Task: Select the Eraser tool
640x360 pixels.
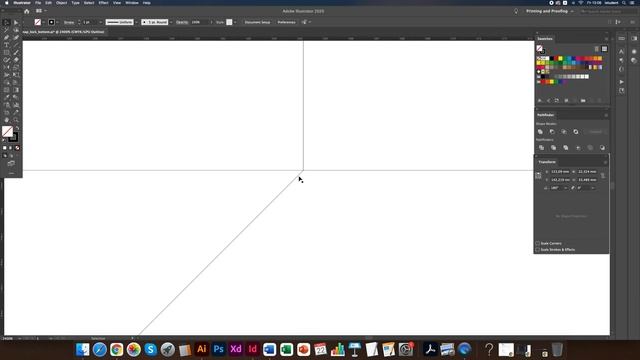Action: pos(16,60)
